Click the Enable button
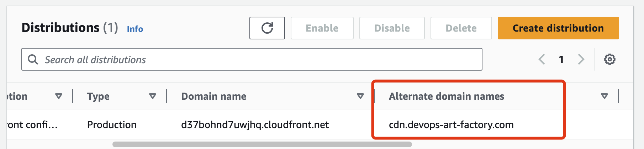This screenshot has height=149, width=644. point(322,28)
